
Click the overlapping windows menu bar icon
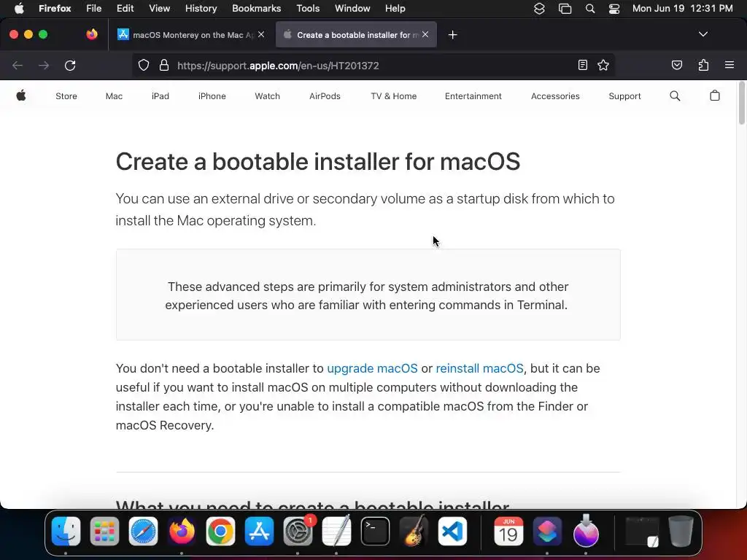pyautogui.click(x=565, y=9)
